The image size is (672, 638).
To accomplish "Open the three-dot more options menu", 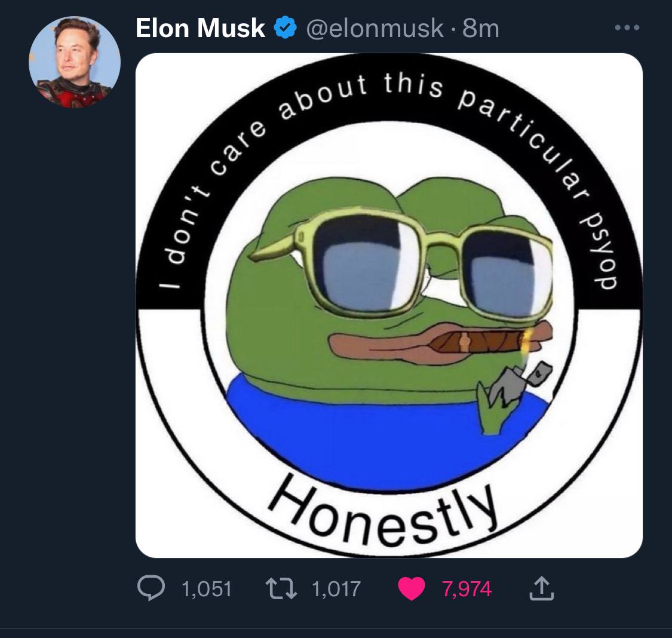I will point(627,28).
